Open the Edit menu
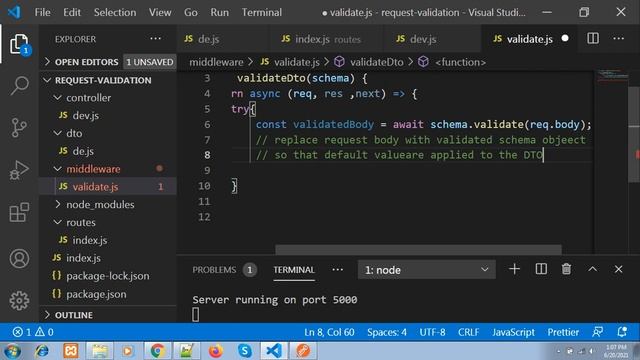This screenshot has width=640, height=360. click(72, 12)
